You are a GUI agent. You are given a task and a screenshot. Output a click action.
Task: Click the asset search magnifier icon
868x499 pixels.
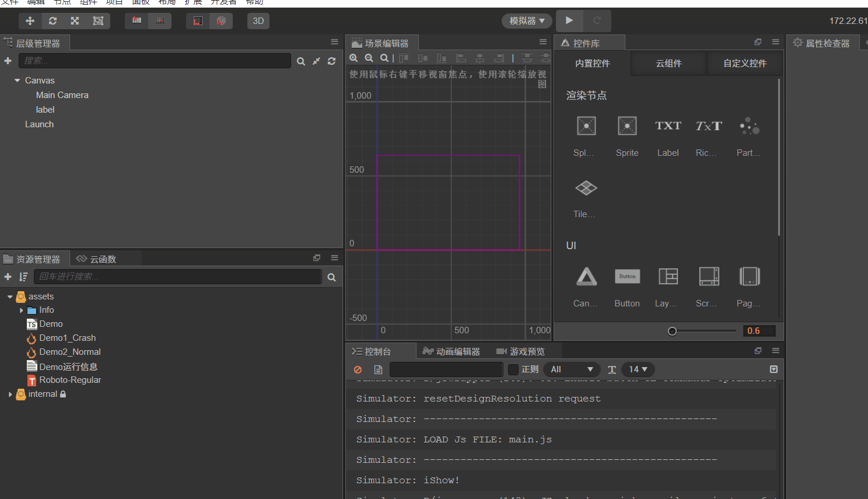click(331, 277)
